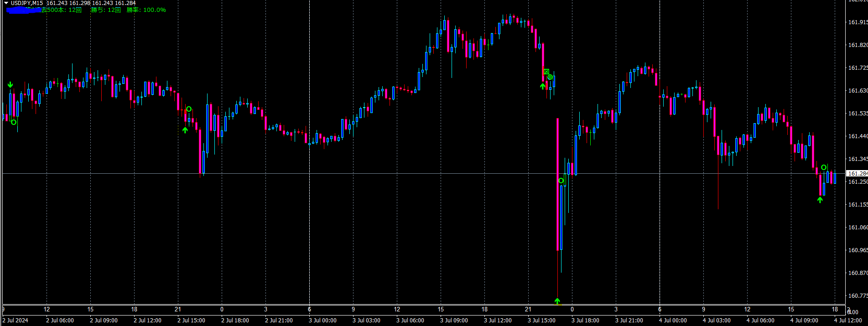
Task: Select the 勝ち: 12回 wins label
Action: tap(106, 10)
